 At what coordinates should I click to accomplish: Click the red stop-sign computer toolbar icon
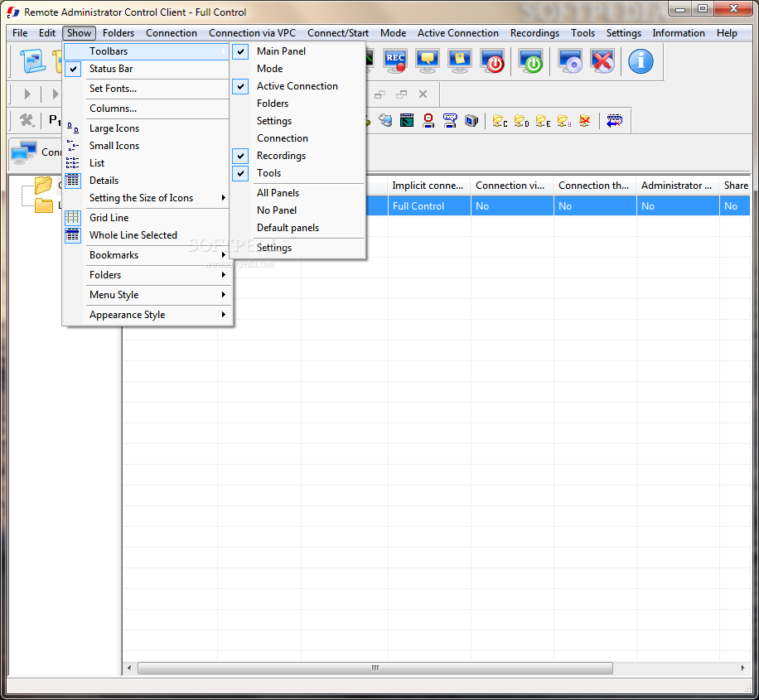[x=428, y=120]
